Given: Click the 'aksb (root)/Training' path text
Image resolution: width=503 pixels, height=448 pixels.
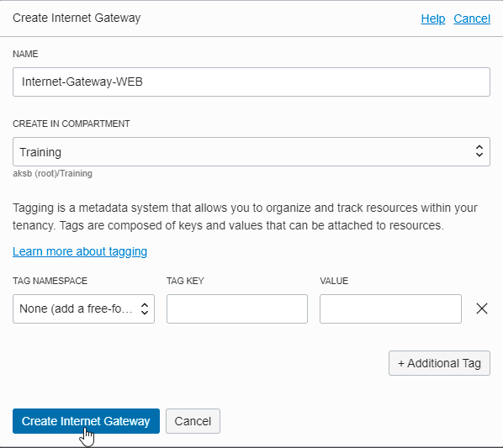Looking at the screenshot, I should click(x=53, y=173).
